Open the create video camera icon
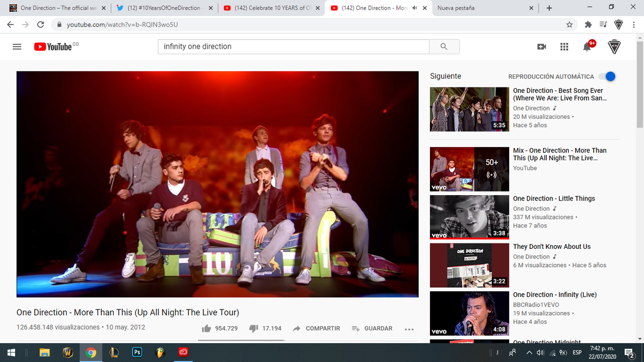This screenshot has height=362, width=644. coord(542,47)
